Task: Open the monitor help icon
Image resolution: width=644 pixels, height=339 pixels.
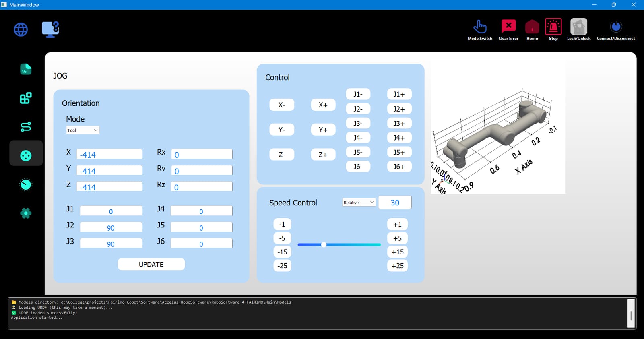Action: click(x=50, y=29)
